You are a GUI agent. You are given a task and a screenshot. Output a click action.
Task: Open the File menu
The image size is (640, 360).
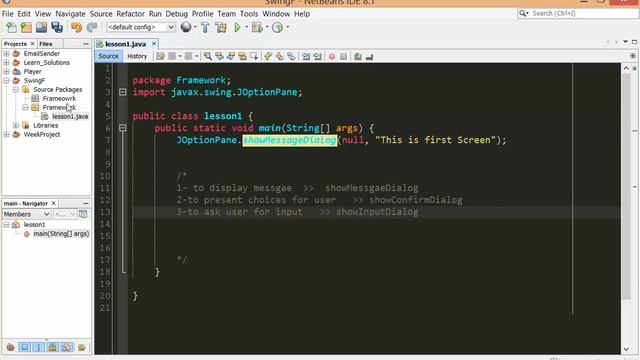8,14
